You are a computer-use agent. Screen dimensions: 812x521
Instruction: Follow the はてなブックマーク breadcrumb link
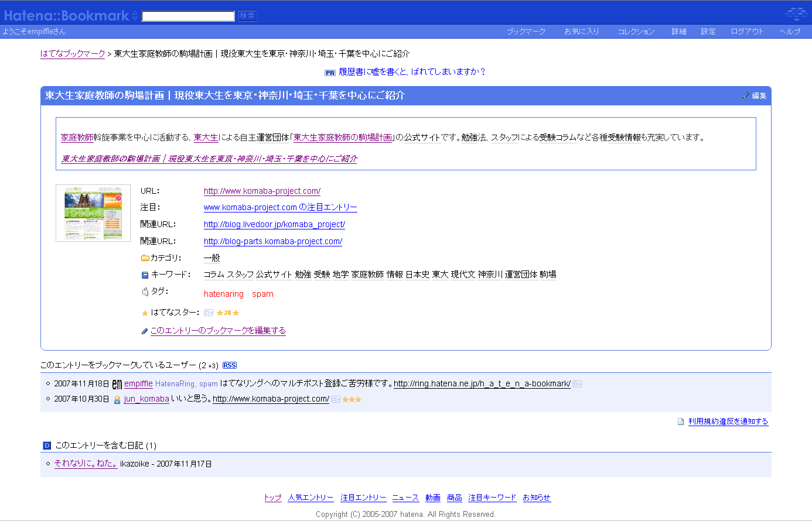pyautogui.click(x=73, y=54)
